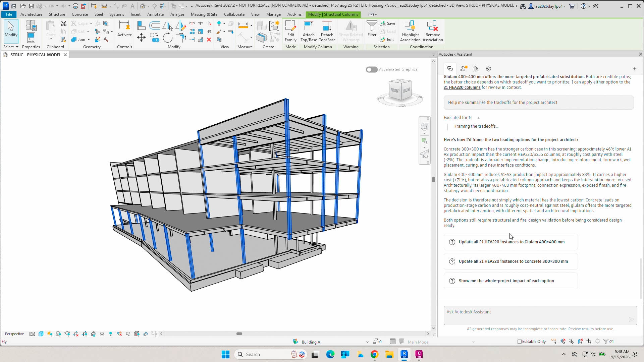Screen dimensions: 644x362
Task: Click Detach Top/Base tool
Action: point(327,31)
